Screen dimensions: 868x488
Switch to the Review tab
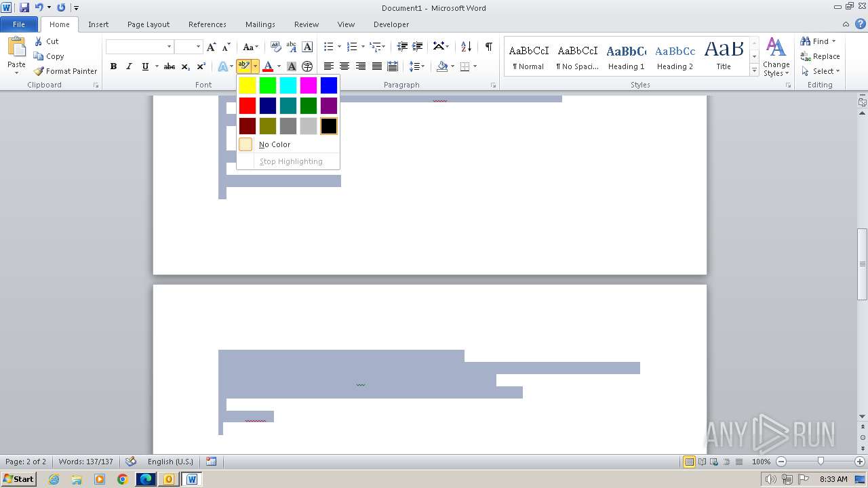point(307,24)
